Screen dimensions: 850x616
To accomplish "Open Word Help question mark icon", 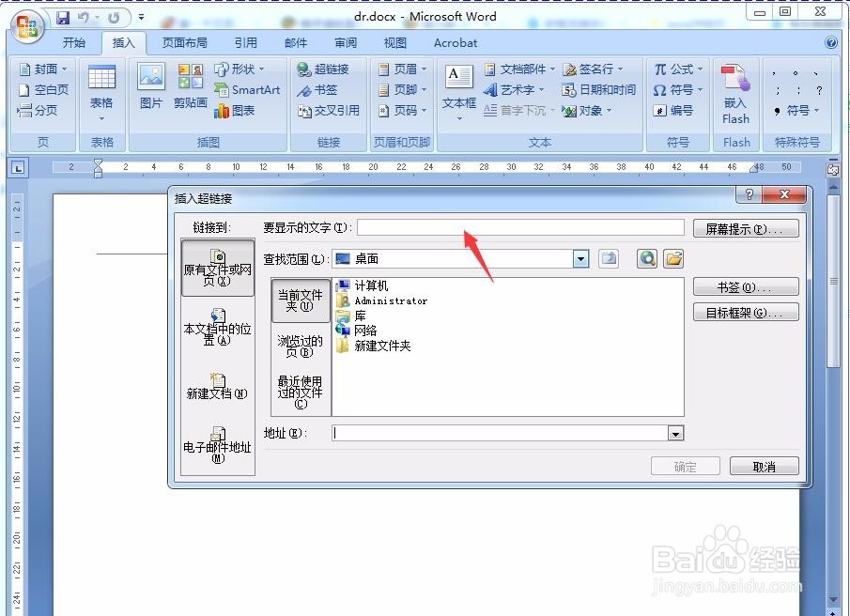I will 830,42.
